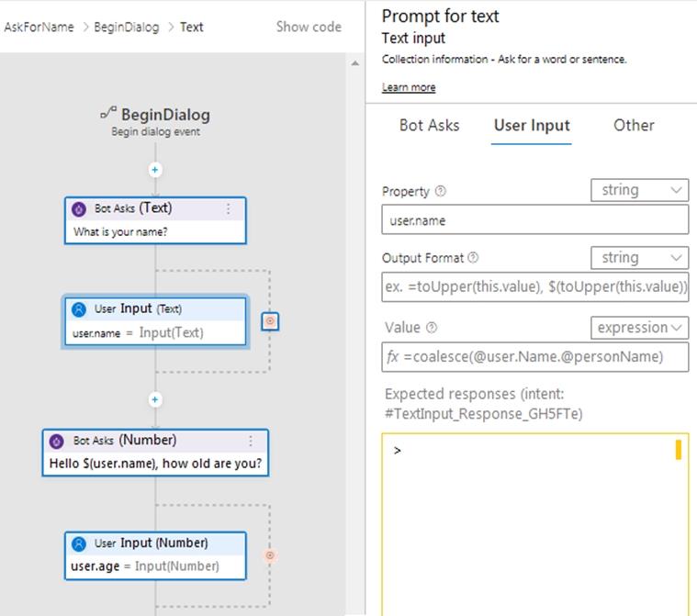Click the help icon next to Property
The width and height of the screenshot is (697, 616).
[x=441, y=192]
